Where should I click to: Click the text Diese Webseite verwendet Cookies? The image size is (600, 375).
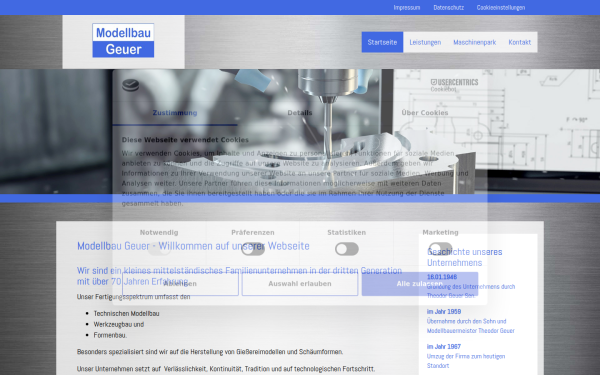(185, 140)
